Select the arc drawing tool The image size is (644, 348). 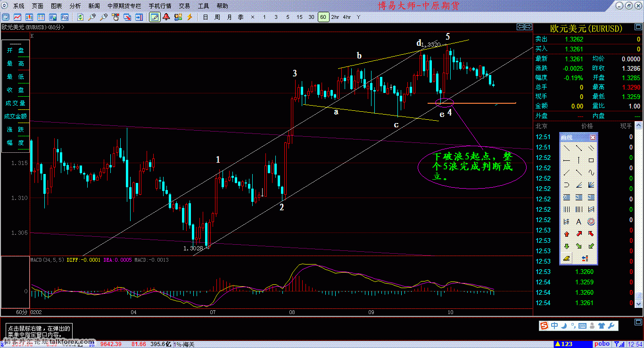(567, 185)
